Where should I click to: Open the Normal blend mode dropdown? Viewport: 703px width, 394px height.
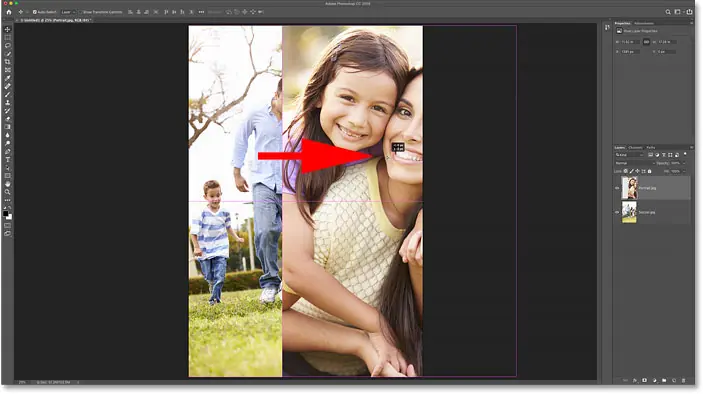[x=634, y=163]
